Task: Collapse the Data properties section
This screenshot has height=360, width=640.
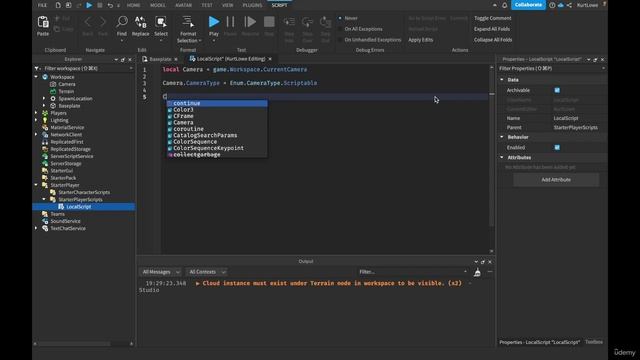Action: pos(502,80)
